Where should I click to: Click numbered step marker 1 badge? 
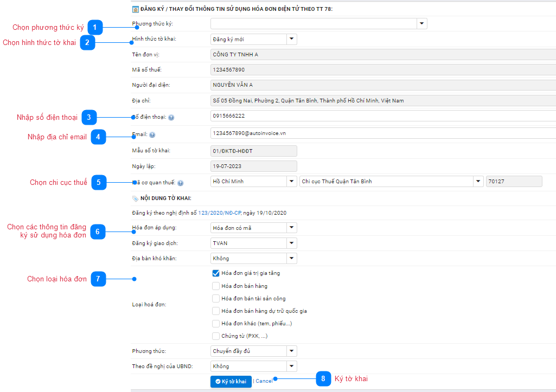coord(95,27)
